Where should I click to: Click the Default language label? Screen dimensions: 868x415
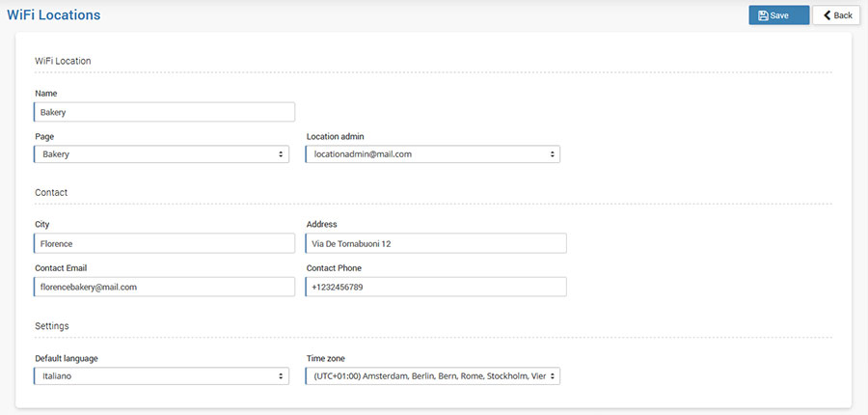click(x=67, y=358)
